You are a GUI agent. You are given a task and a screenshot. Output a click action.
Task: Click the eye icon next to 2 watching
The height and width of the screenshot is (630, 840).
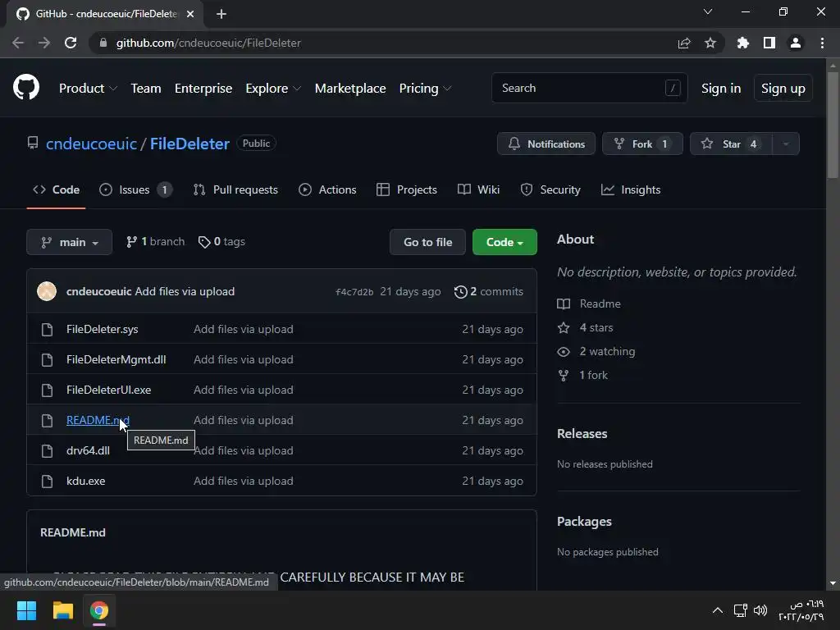coord(564,351)
